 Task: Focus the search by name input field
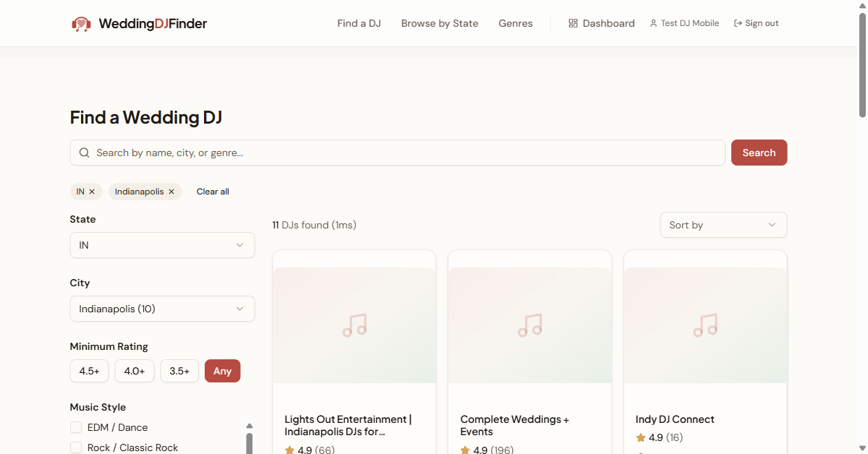click(405, 153)
